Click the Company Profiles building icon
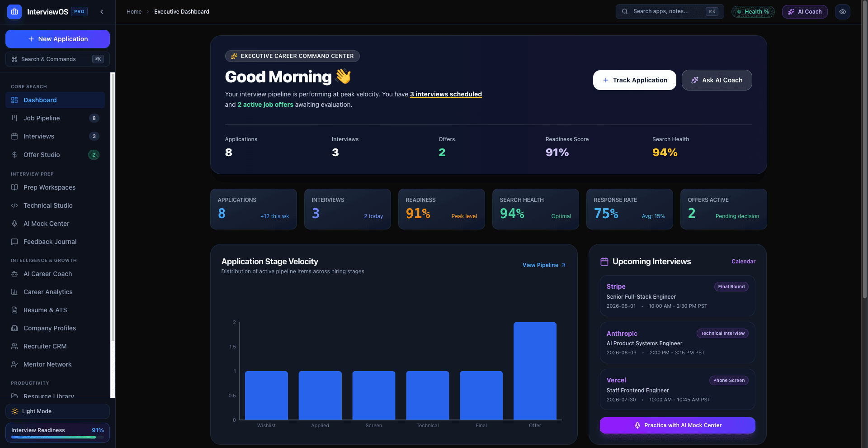 pos(14,328)
